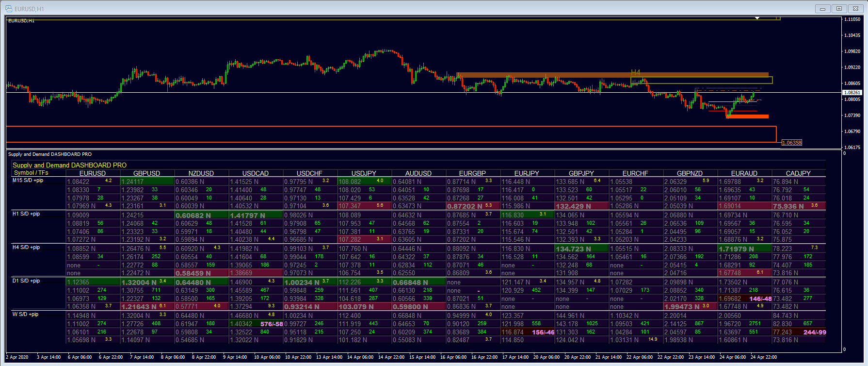Select the green 112.226 cell under USDJPY

[364, 282]
